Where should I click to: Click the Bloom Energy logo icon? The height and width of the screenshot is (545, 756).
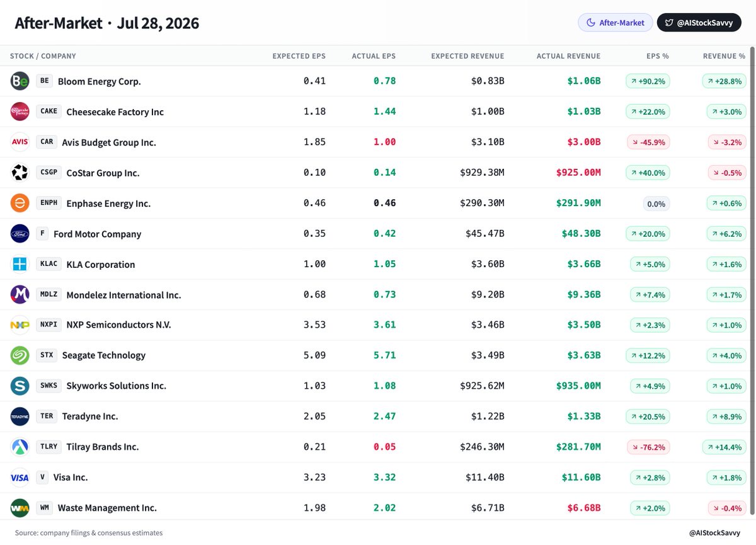click(x=20, y=81)
